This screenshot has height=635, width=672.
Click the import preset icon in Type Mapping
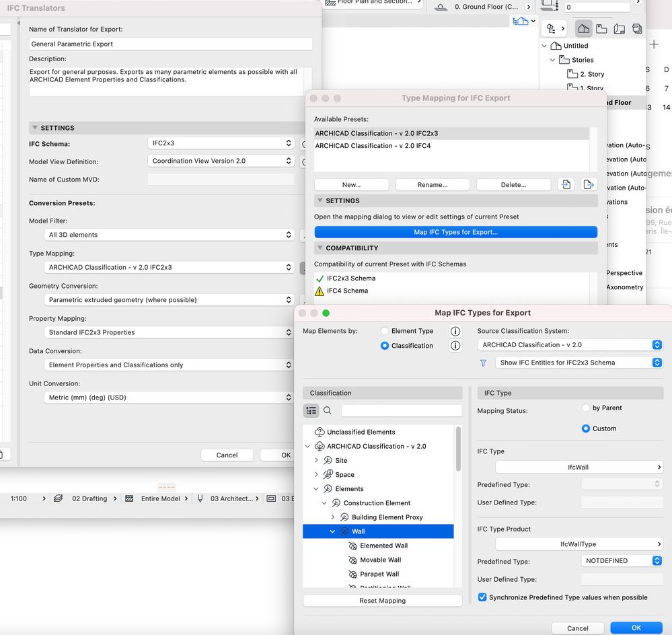[566, 185]
